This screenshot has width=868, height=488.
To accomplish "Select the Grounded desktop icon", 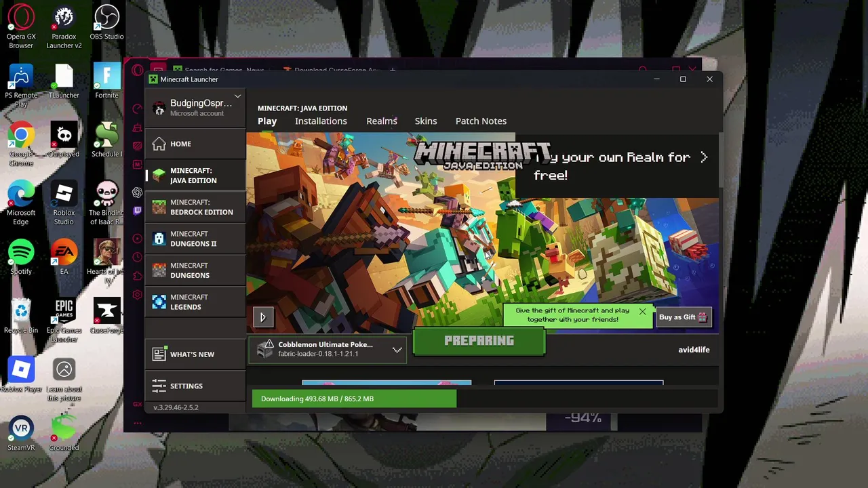I will click(x=64, y=434).
